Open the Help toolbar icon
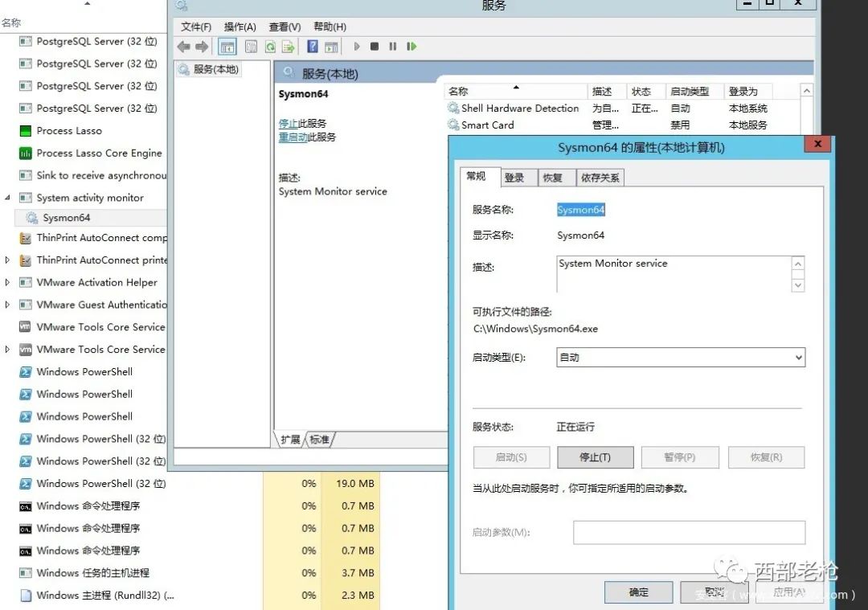The height and width of the screenshot is (610, 868). 312,47
